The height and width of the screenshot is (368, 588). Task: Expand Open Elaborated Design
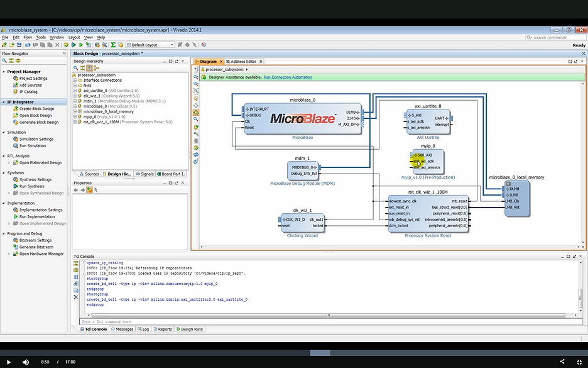tap(9, 162)
